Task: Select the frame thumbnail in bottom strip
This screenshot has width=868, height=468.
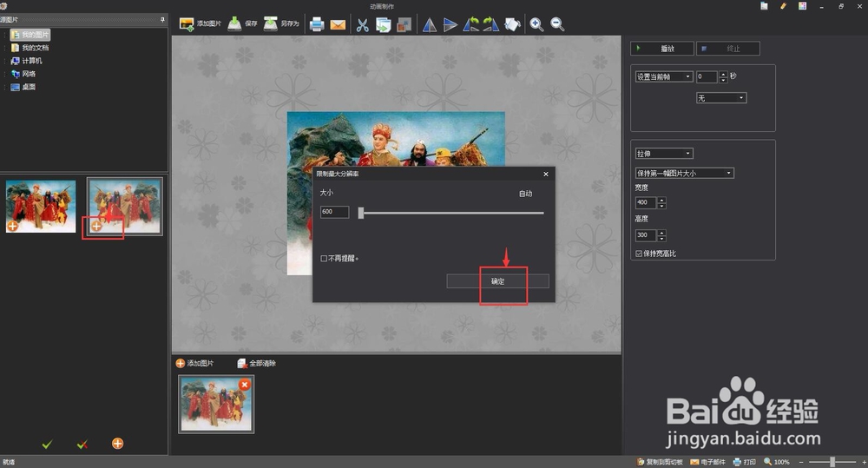Action: [216, 405]
